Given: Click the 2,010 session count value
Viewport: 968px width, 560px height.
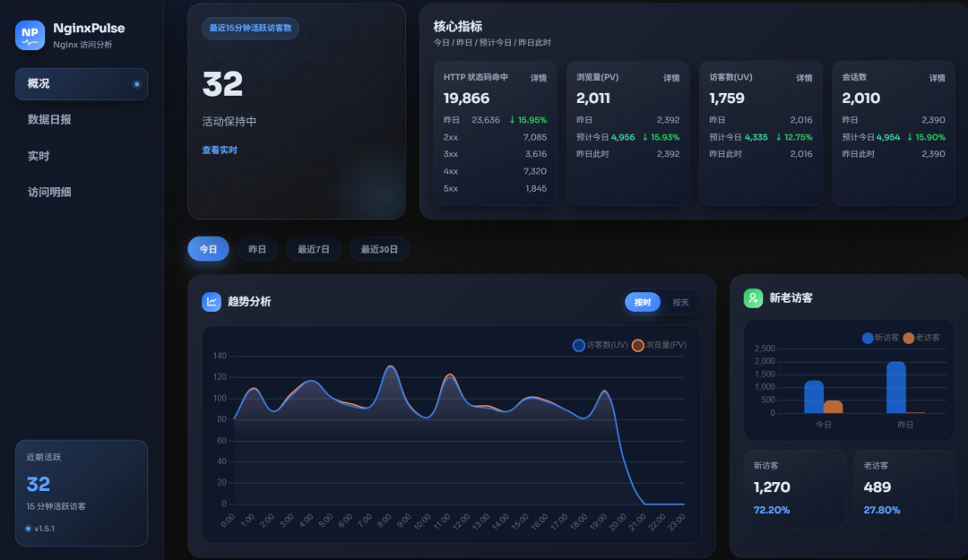Looking at the screenshot, I should [x=860, y=99].
